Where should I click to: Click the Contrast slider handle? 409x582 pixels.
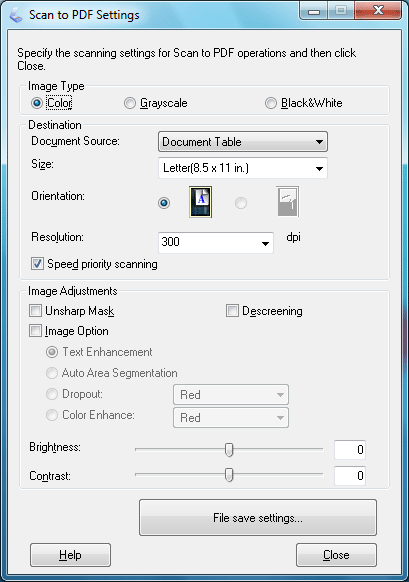coord(229,475)
